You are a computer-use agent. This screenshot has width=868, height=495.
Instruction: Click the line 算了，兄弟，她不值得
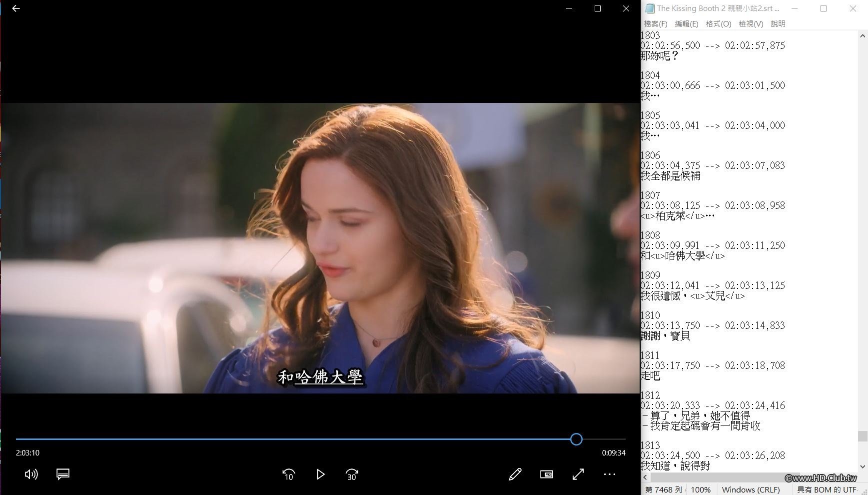click(696, 415)
